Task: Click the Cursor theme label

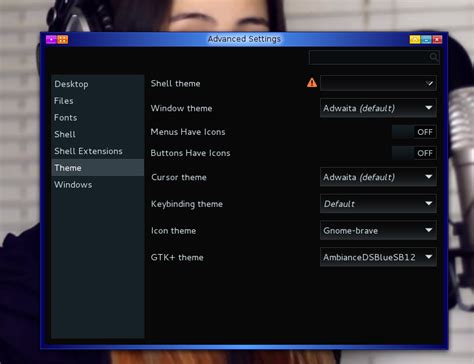Action: tap(179, 177)
